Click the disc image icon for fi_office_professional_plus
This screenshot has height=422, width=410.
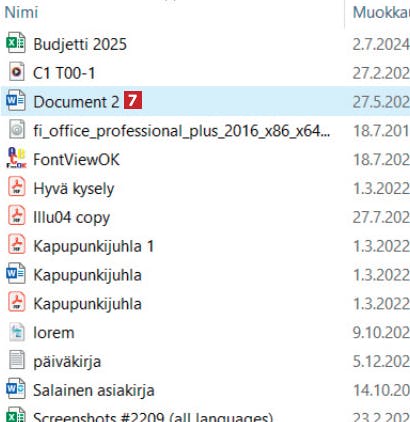pyautogui.click(x=16, y=129)
